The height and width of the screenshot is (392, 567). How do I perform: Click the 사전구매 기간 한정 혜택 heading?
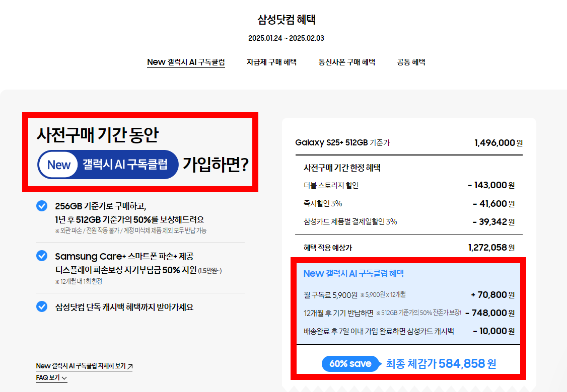tap(342, 168)
